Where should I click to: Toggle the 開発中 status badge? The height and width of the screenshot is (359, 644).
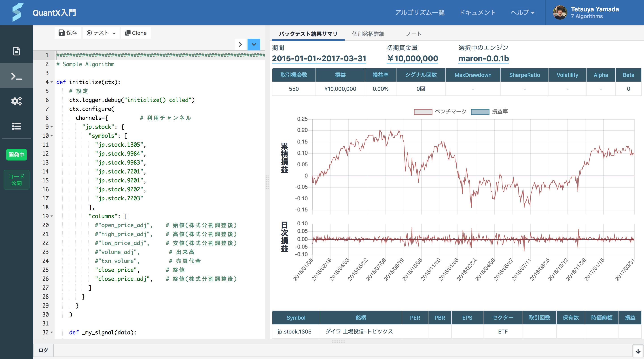tap(17, 154)
